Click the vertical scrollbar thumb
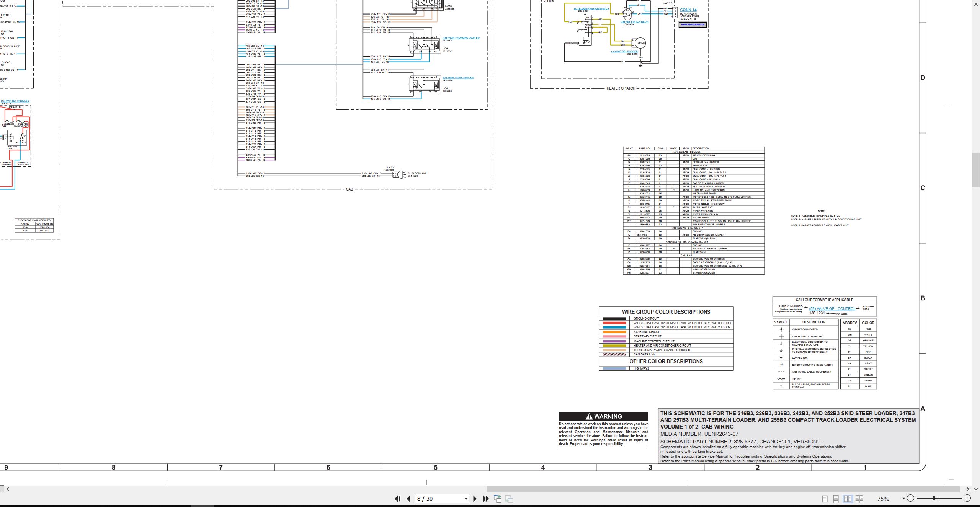 tap(976, 170)
